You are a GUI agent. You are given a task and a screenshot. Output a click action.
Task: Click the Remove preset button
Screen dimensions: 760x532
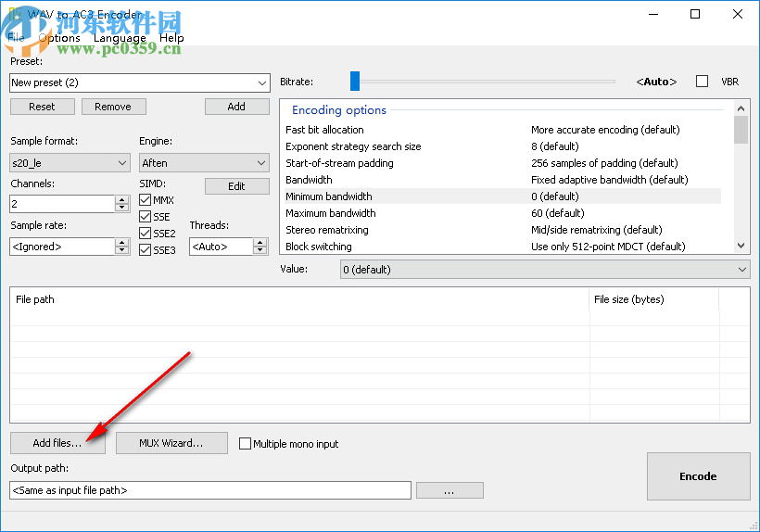coord(113,107)
